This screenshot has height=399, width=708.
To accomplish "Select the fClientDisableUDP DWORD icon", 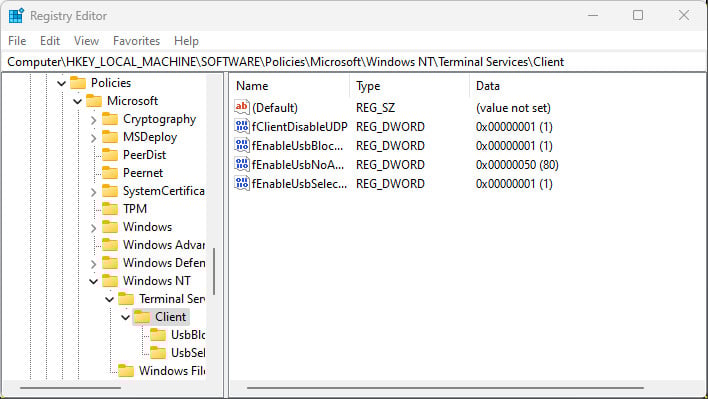I will pyautogui.click(x=242, y=126).
